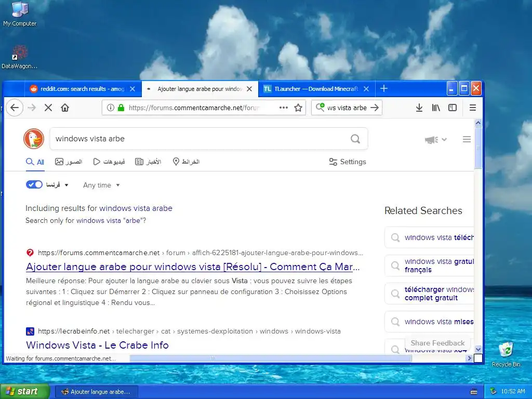This screenshot has width=532, height=399.
Task: Open the DataWagon desktop shortcut
Action: [19, 57]
